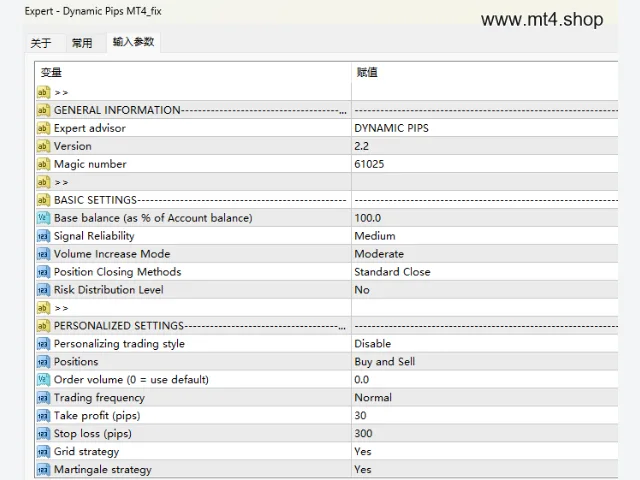Click the integer icon beside Position Closing Methods
640x480 pixels.
tap(43, 272)
